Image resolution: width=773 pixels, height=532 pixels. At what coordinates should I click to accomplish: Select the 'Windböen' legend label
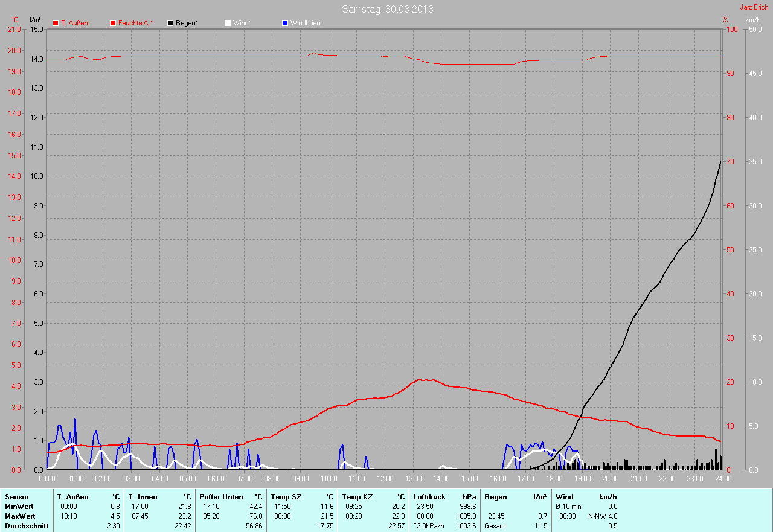(306, 23)
